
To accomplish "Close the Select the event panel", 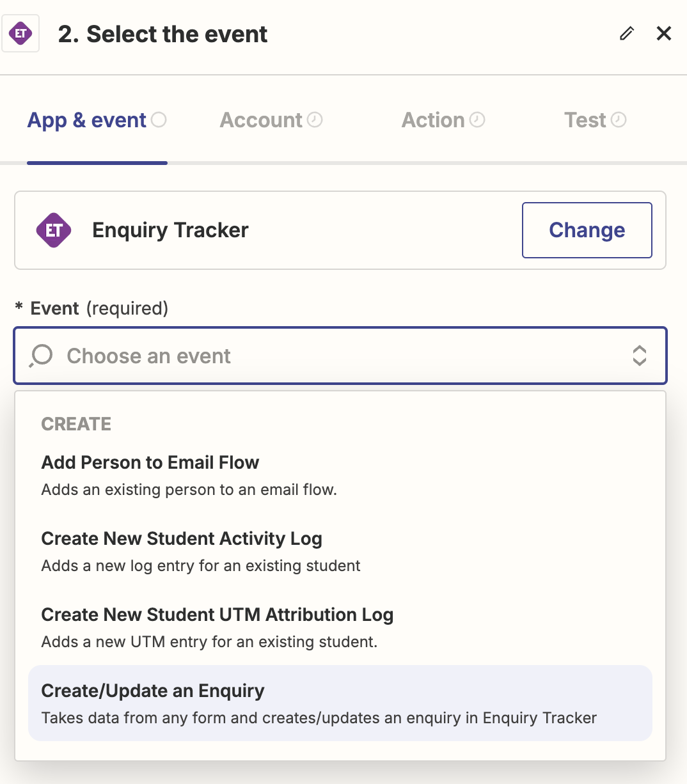I will pyautogui.click(x=664, y=33).
